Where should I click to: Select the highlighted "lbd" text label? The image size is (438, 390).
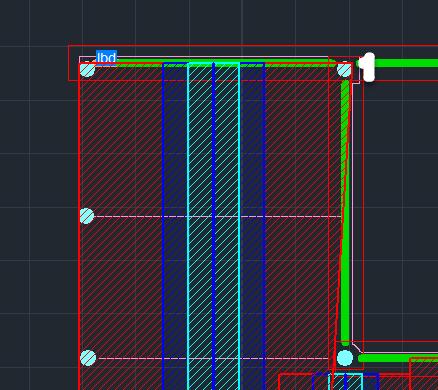[x=106, y=57]
